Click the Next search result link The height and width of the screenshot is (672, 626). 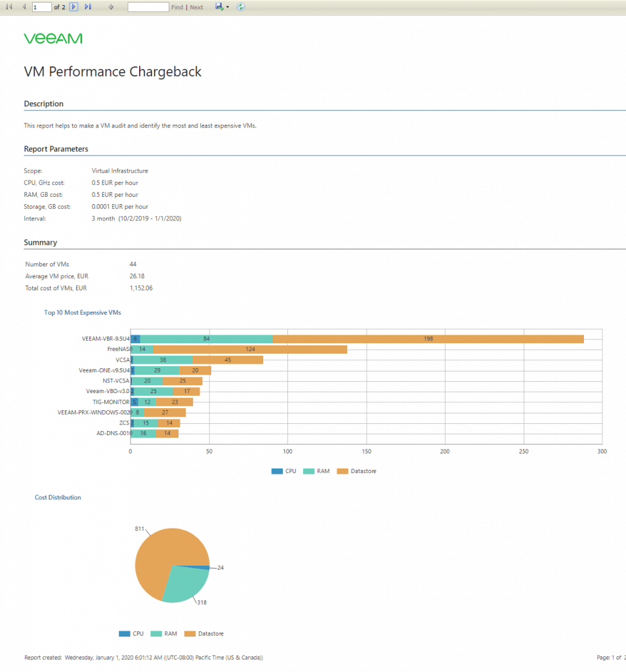coord(197,7)
